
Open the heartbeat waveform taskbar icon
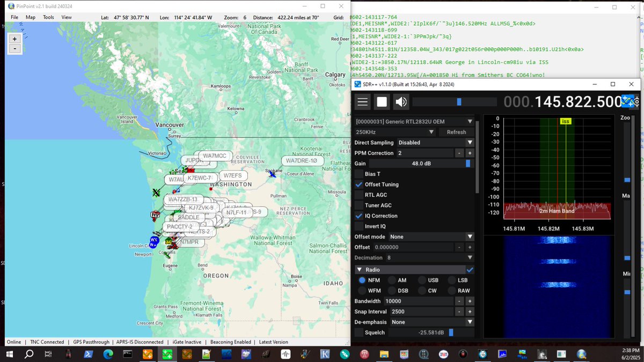(x=286, y=354)
